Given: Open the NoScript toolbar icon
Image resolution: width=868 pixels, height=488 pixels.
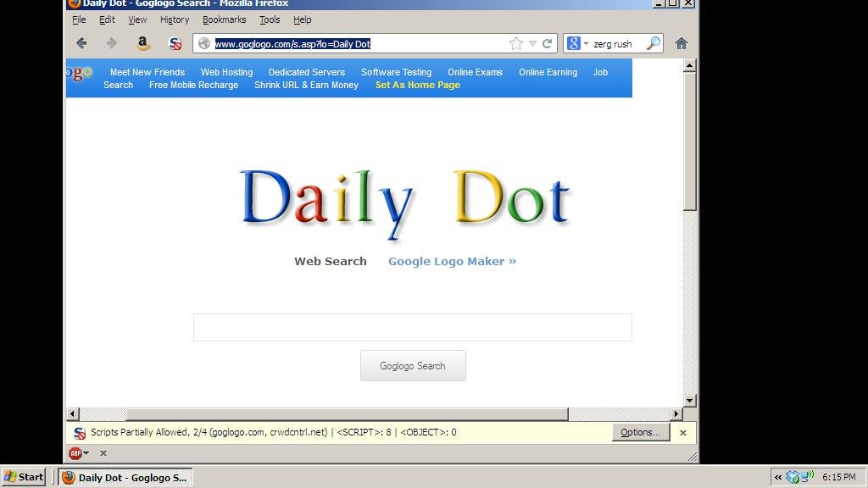Looking at the screenshot, I should pos(175,44).
